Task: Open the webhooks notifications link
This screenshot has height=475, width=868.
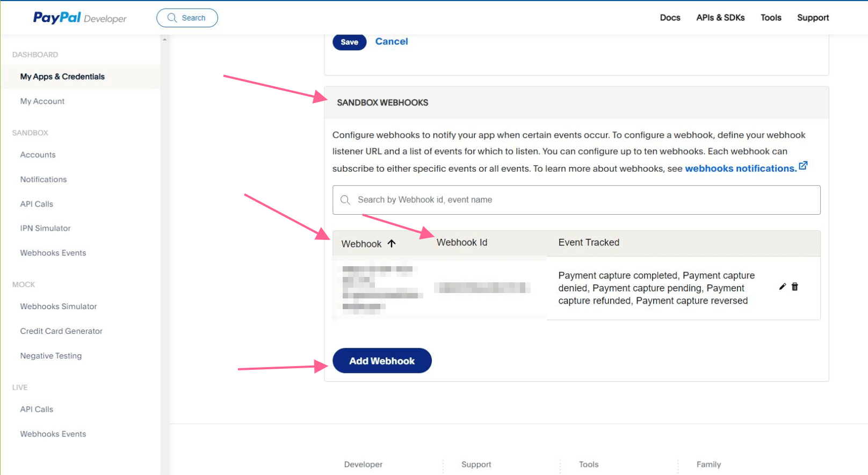Action: pyautogui.click(x=740, y=169)
